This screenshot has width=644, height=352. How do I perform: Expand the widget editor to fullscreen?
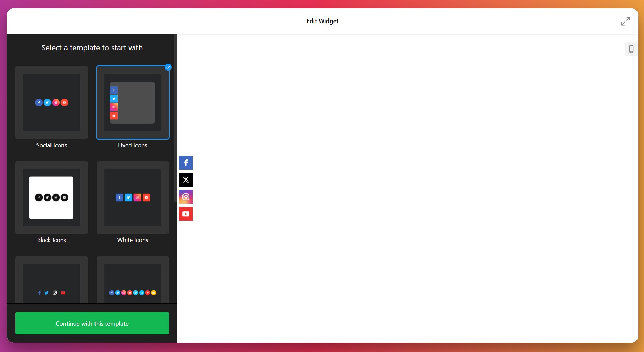(x=625, y=21)
